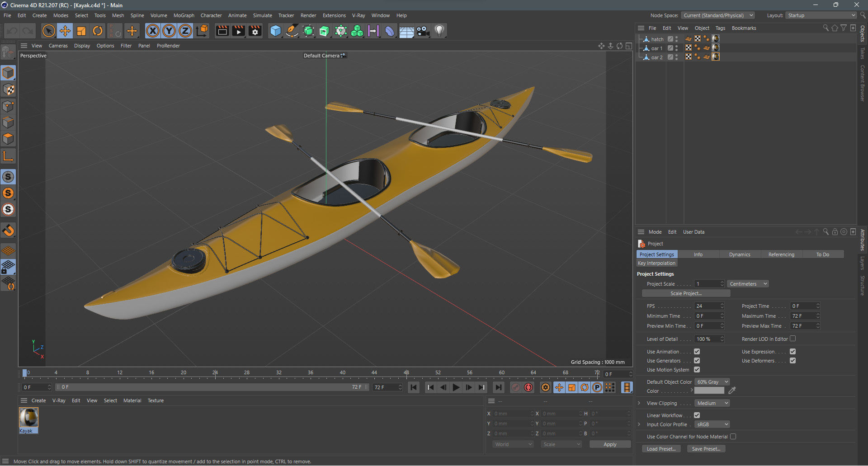This screenshot has width=868, height=466.
Task: Select the Rotate tool
Action: click(98, 31)
